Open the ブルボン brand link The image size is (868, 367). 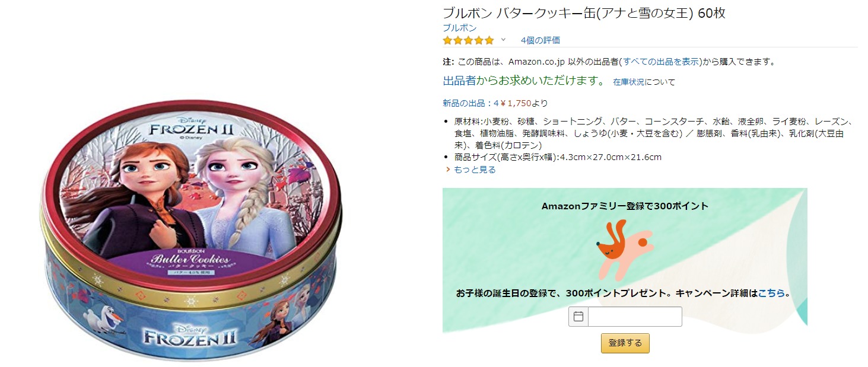459,28
